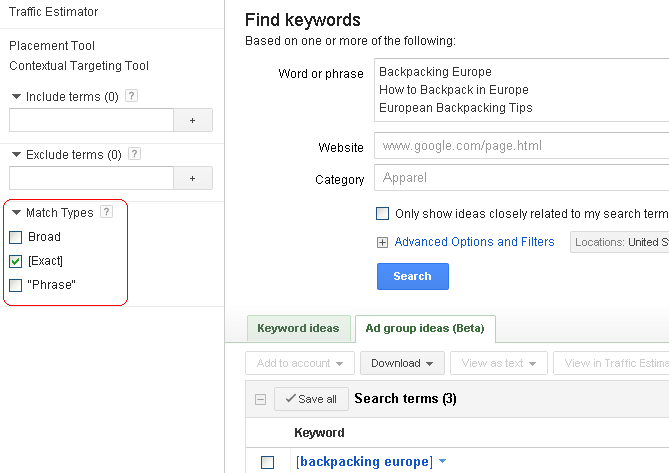Open the Download dropdown menu

[402, 363]
